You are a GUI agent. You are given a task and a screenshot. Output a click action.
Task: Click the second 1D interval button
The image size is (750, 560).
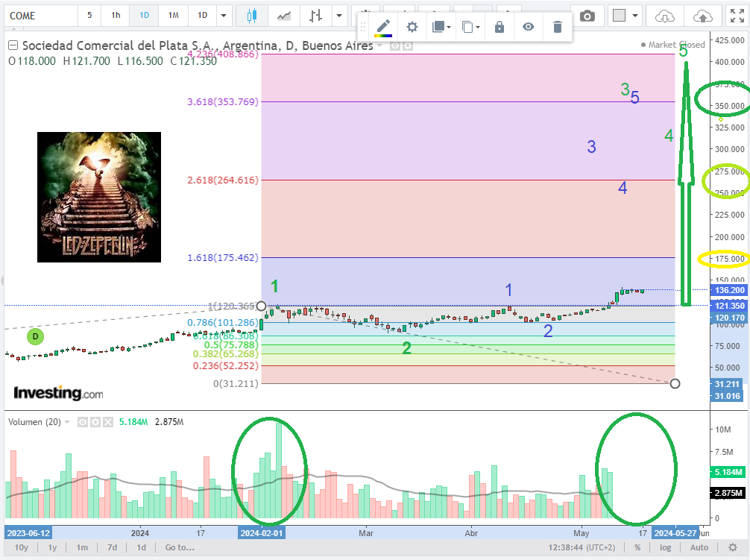click(x=202, y=16)
